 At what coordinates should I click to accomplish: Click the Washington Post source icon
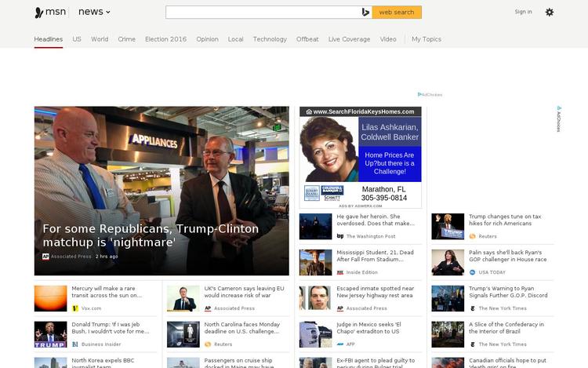click(340, 236)
